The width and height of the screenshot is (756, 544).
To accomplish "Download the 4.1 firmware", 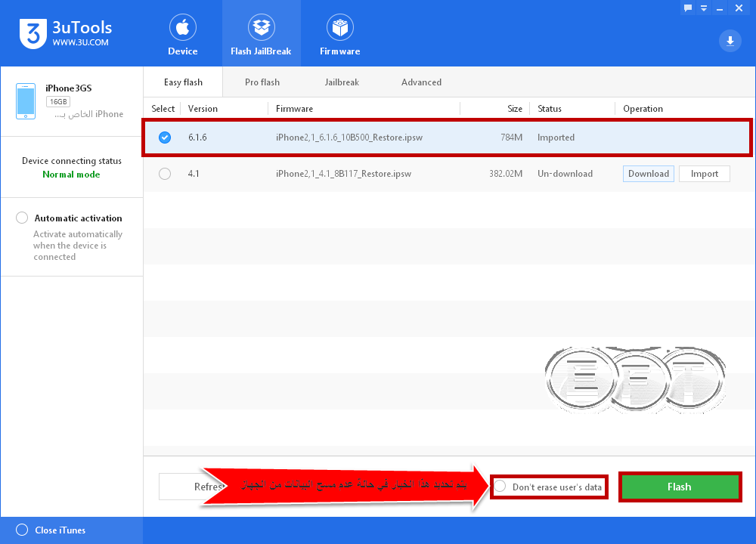I will pos(649,174).
